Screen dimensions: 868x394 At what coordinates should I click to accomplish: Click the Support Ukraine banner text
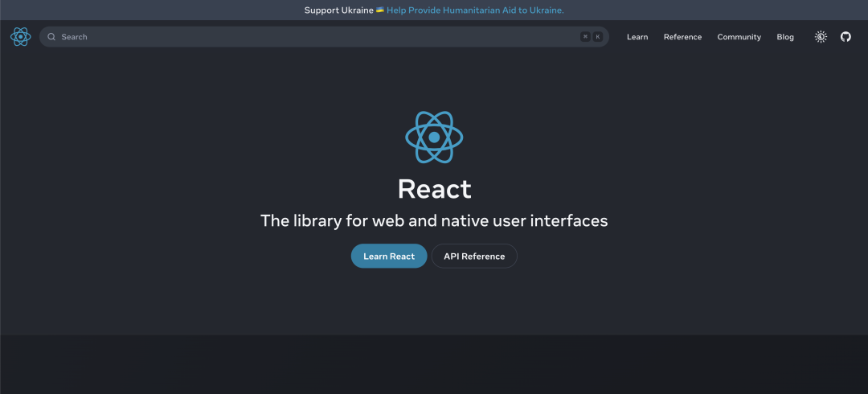(x=339, y=10)
